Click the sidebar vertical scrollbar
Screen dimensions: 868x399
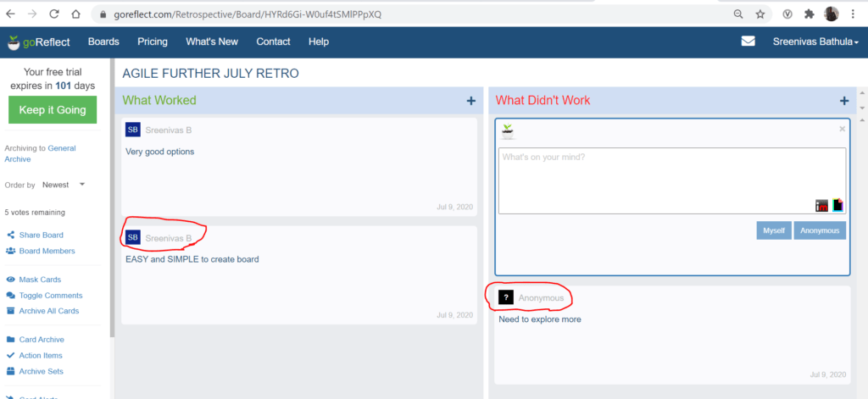click(x=113, y=199)
